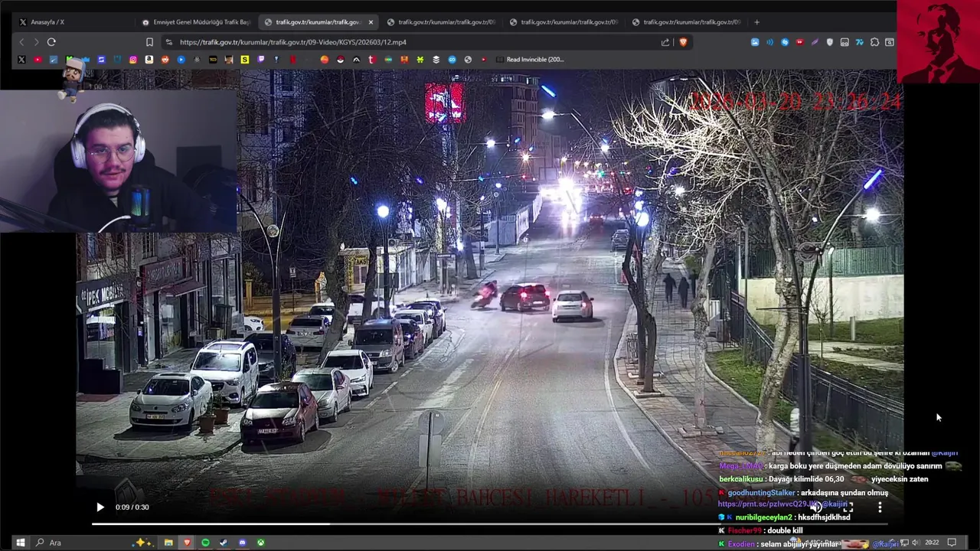
Task: Open the Twitch bookmark
Action: tap(260, 59)
